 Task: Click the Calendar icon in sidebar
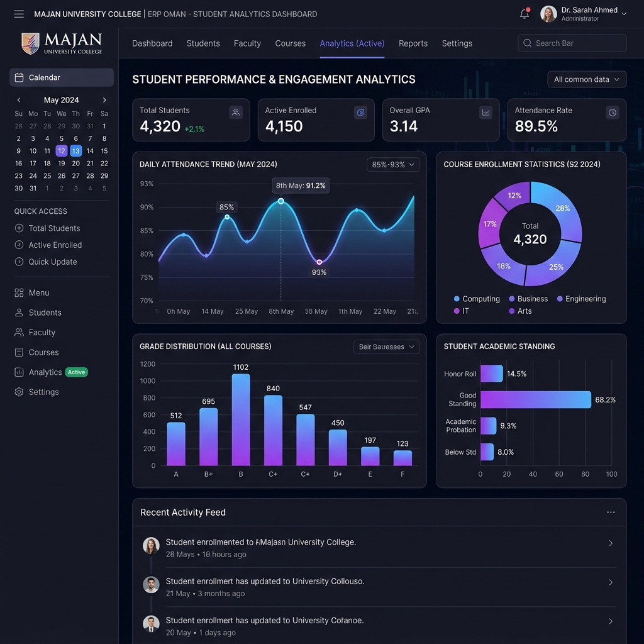point(19,77)
